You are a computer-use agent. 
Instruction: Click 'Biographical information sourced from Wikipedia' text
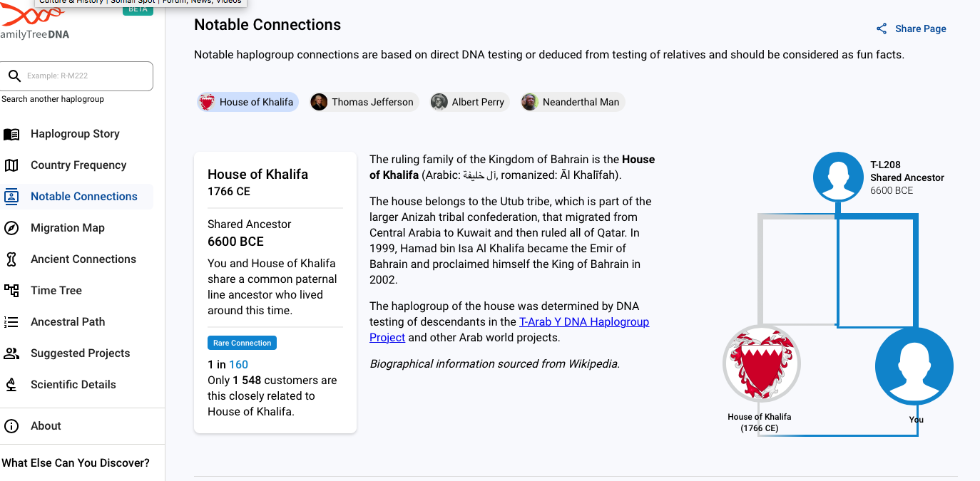pyautogui.click(x=494, y=363)
